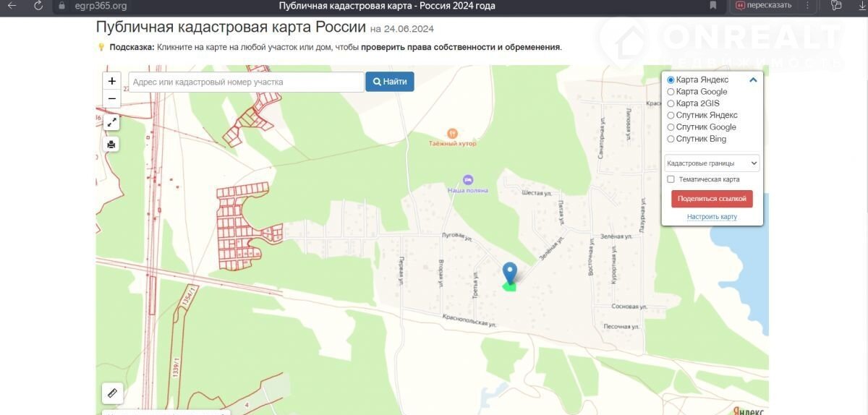Open Настроить карту link
Viewport: 868px width, 415px height.
[712, 217]
